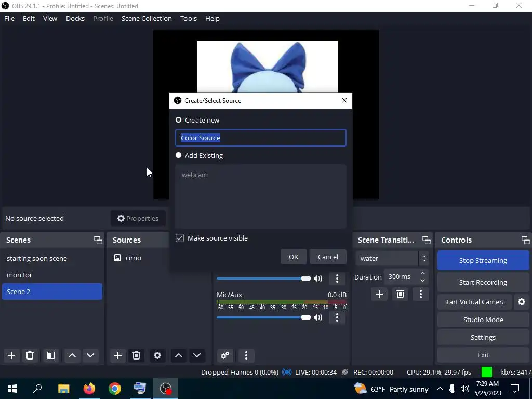Open Properties button for source

point(138,218)
